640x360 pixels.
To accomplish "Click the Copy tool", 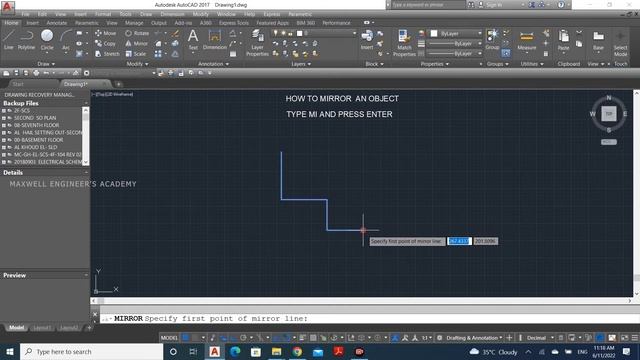I will point(105,43).
